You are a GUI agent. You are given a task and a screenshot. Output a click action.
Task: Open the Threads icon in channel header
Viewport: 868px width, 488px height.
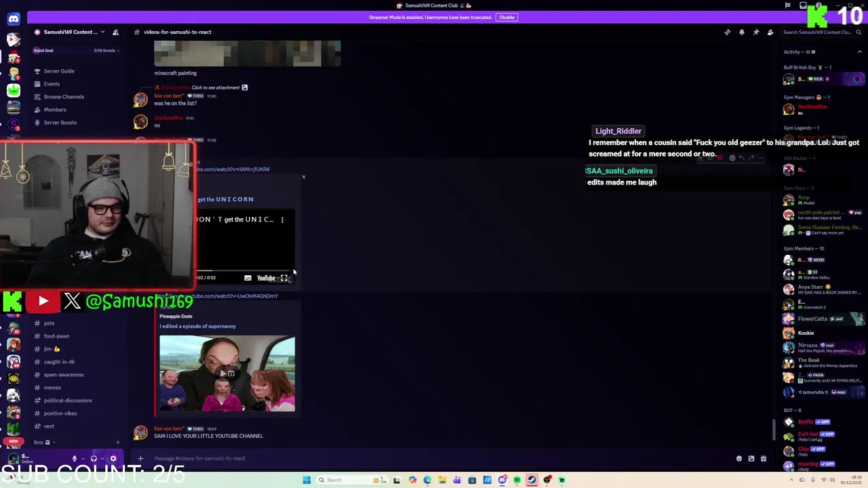[728, 32]
